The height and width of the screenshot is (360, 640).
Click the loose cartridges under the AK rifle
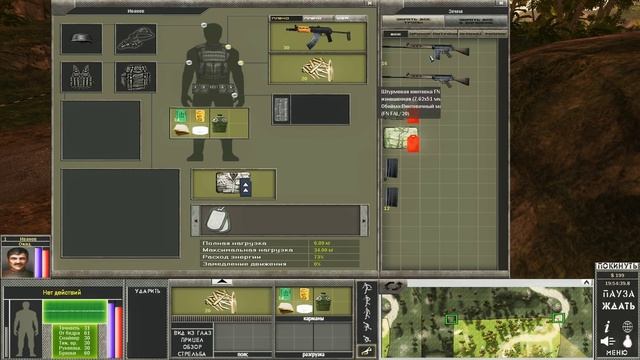pyautogui.click(x=318, y=69)
